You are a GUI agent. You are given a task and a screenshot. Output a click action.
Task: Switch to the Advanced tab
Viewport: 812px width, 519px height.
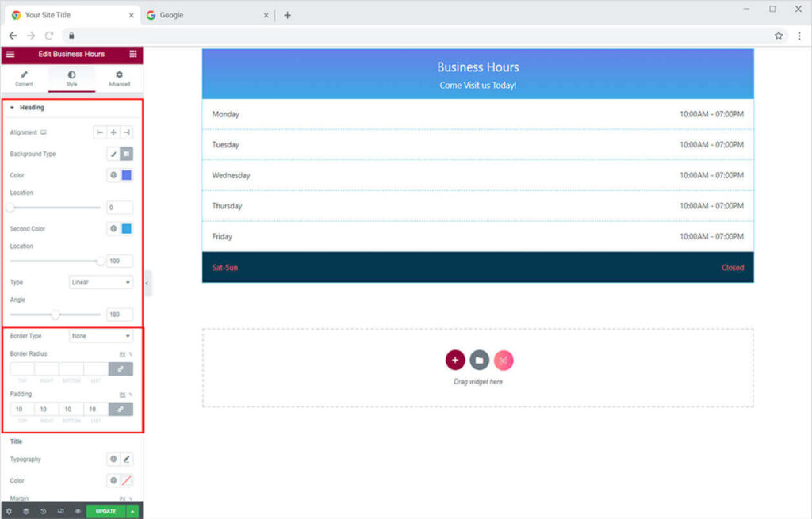(119, 78)
